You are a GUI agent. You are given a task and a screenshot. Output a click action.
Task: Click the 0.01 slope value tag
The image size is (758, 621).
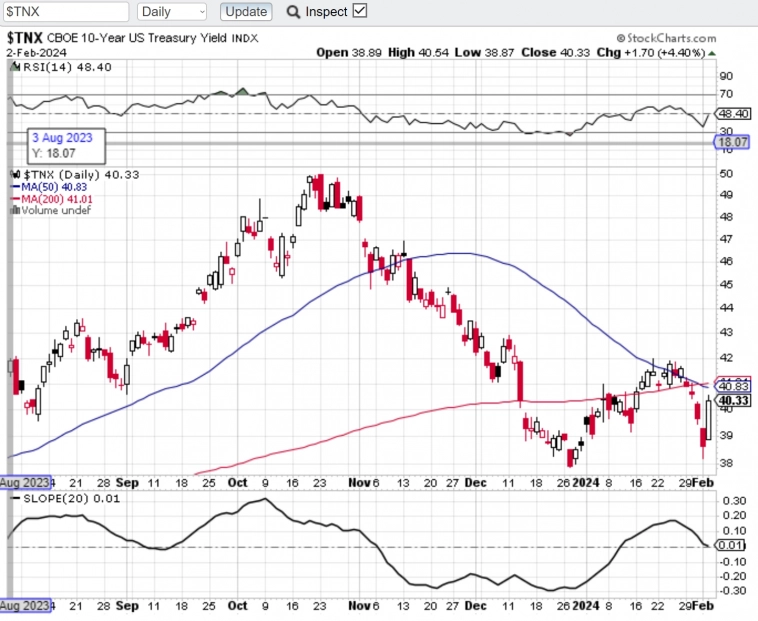(x=733, y=546)
